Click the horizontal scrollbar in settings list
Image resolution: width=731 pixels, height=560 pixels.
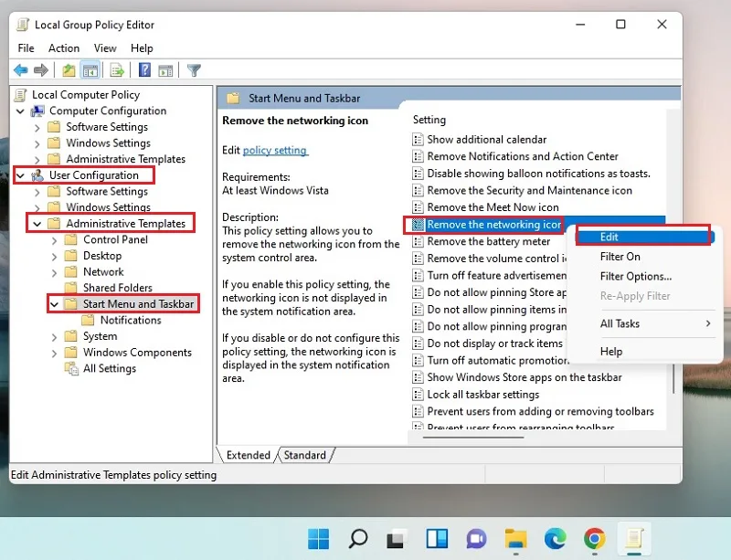(x=473, y=438)
